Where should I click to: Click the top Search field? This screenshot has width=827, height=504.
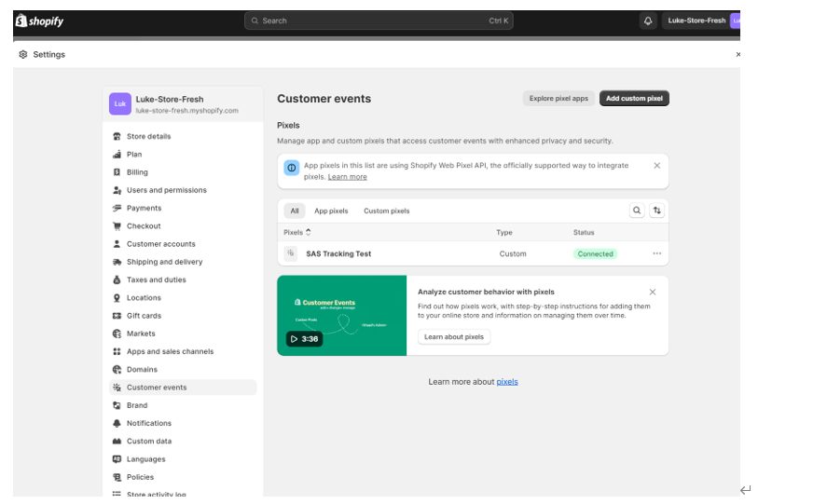click(379, 21)
